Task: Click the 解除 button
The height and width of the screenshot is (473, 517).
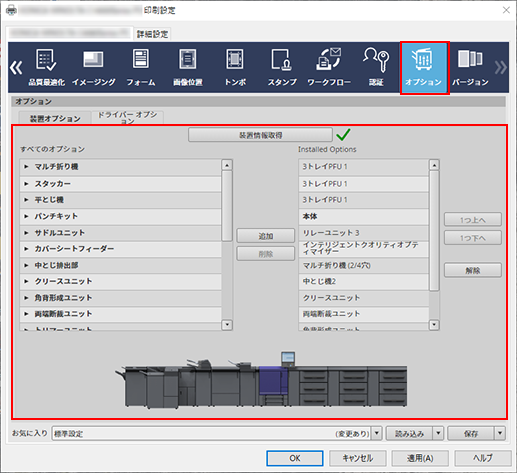Action: coord(473,270)
